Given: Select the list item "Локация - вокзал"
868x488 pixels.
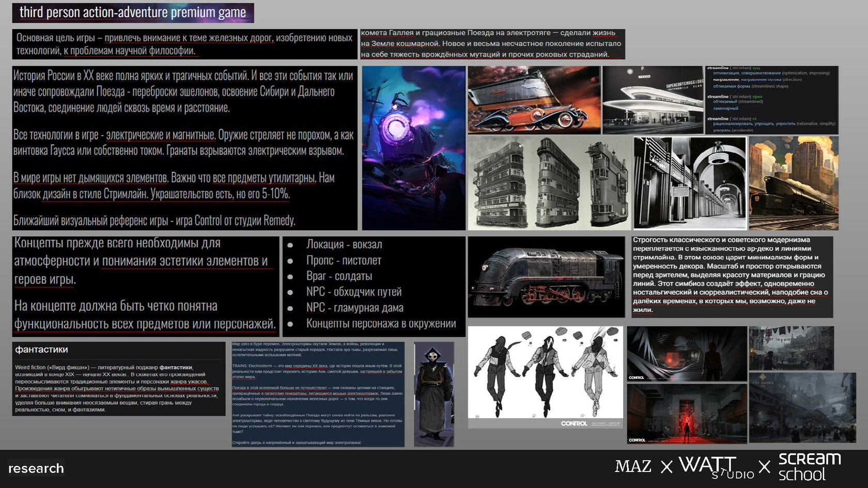Looking at the screenshot, I should pos(344,244).
